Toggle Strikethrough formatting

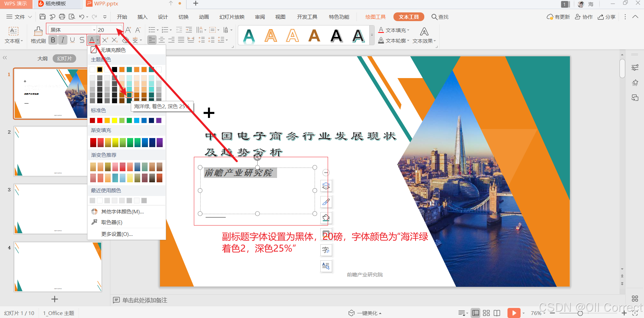(82, 40)
